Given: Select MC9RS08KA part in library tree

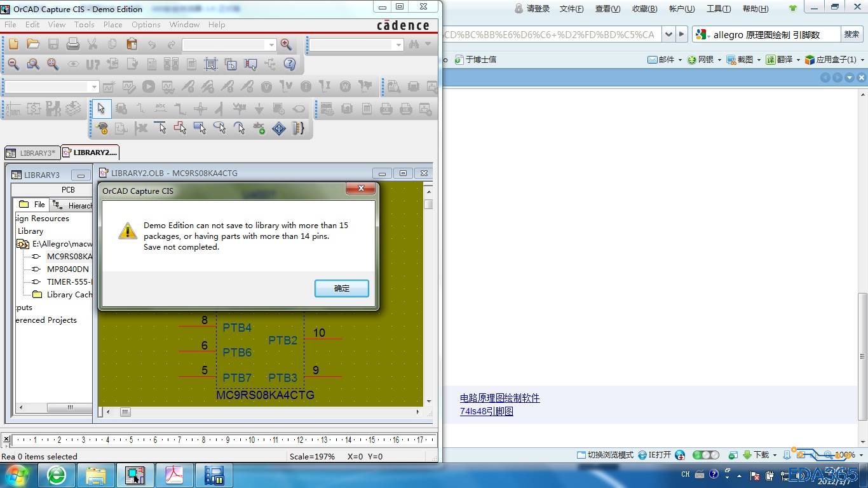Looking at the screenshot, I should click(x=69, y=257).
